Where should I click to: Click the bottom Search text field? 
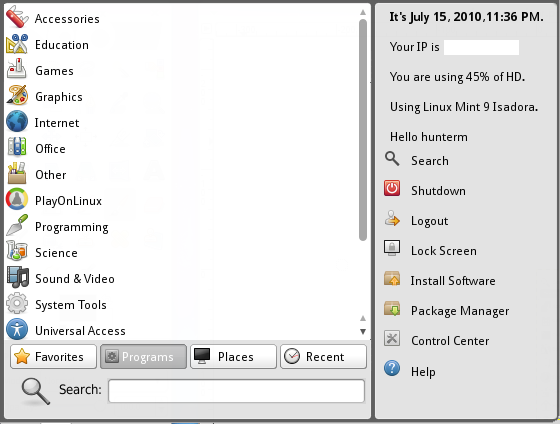click(236, 391)
